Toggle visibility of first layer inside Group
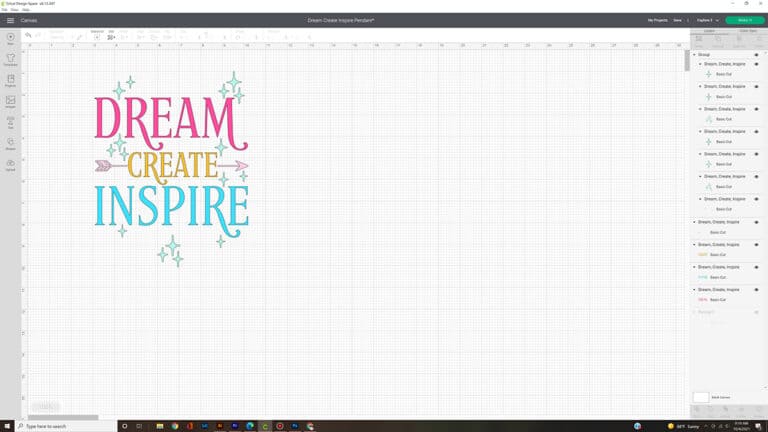 [x=756, y=64]
